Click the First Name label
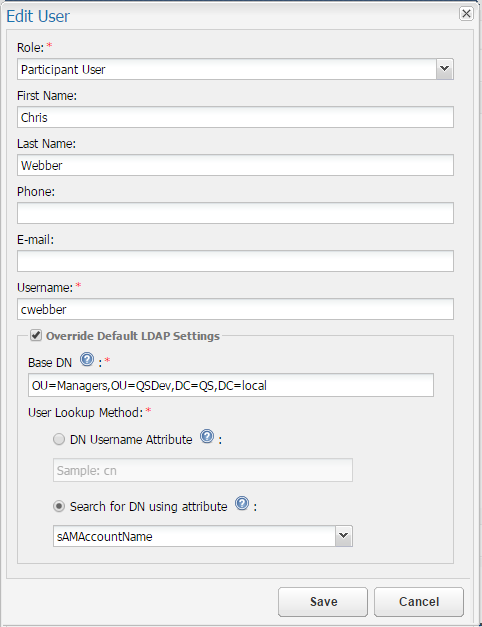The width and height of the screenshot is (482, 627). click(47, 96)
